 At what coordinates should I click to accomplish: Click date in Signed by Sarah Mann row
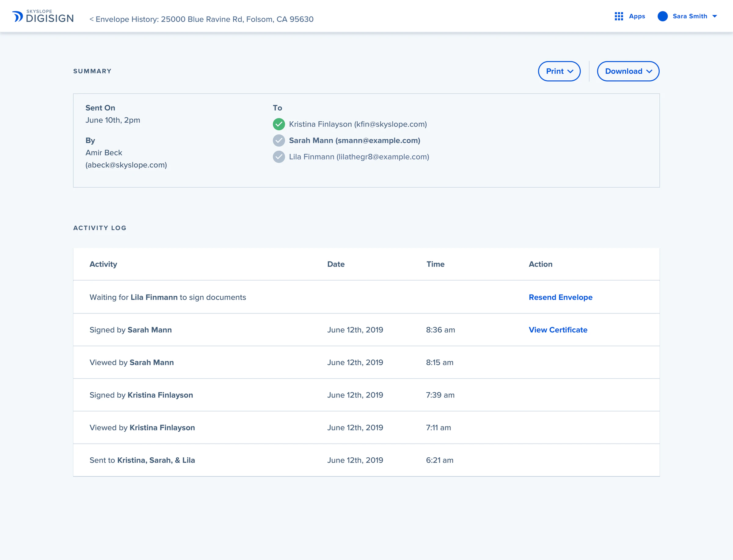point(355,330)
